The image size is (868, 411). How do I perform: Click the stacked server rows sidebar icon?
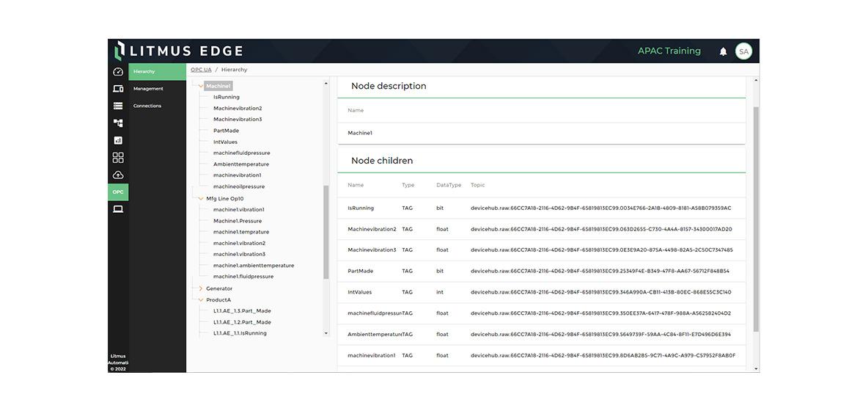pyautogui.click(x=118, y=106)
